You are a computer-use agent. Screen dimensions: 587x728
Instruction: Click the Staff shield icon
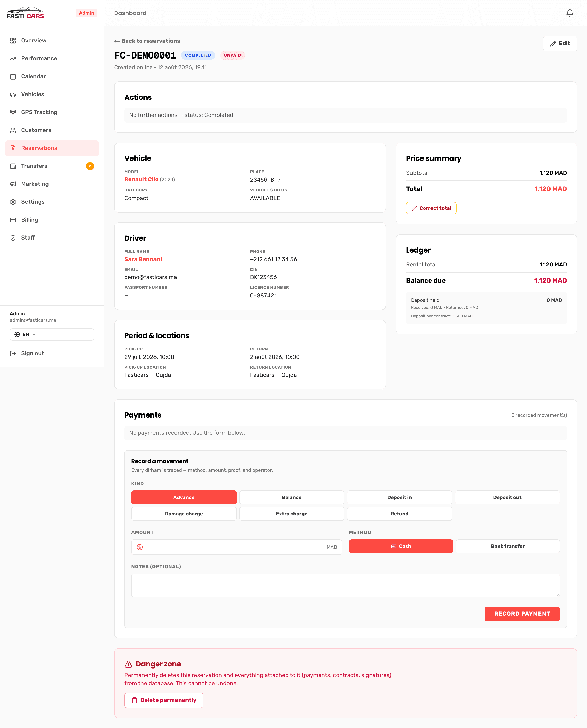tap(13, 238)
